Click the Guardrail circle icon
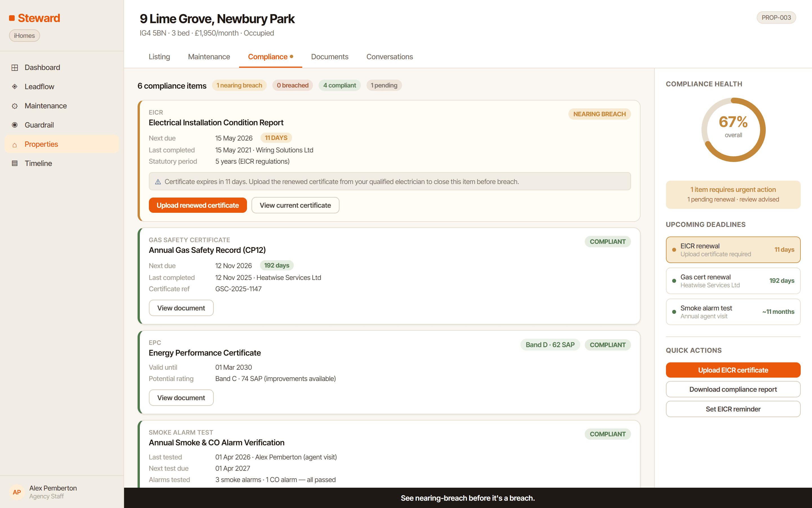Viewport: 812px width, 508px height. tap(15, 125)
